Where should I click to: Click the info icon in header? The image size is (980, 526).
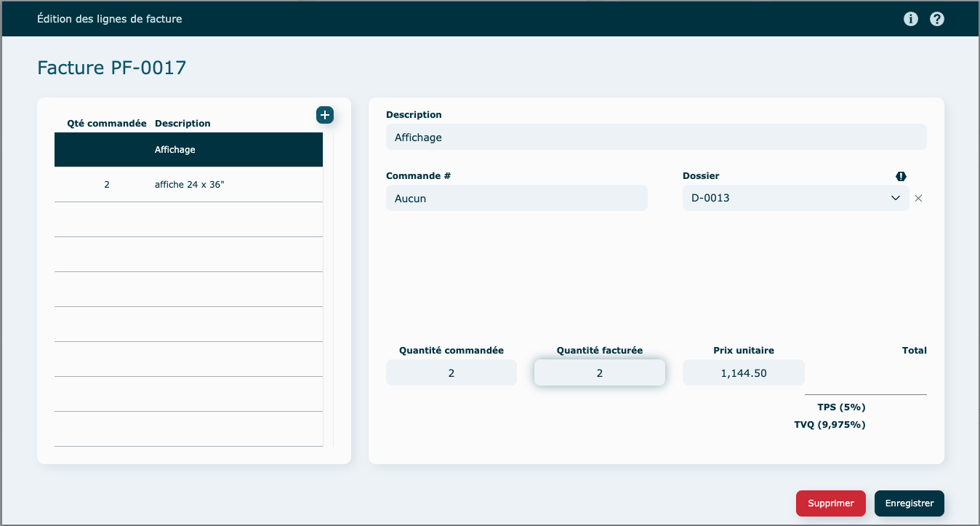910,19
